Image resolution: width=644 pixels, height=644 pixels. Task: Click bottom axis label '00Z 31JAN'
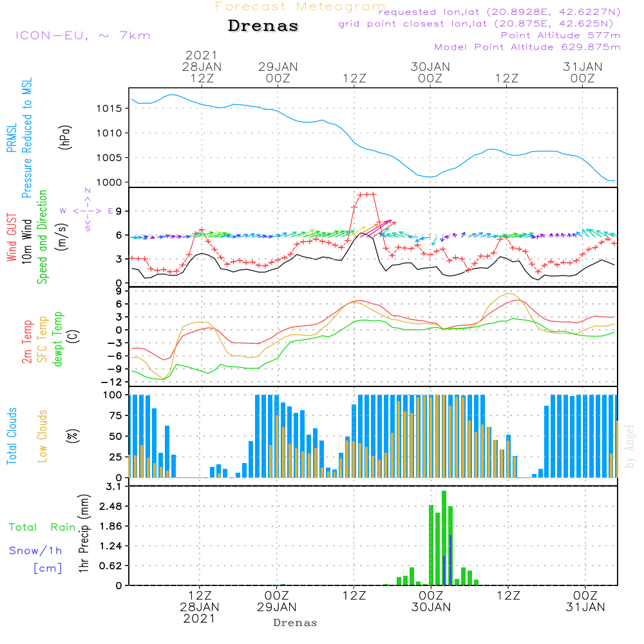[585, 601]
